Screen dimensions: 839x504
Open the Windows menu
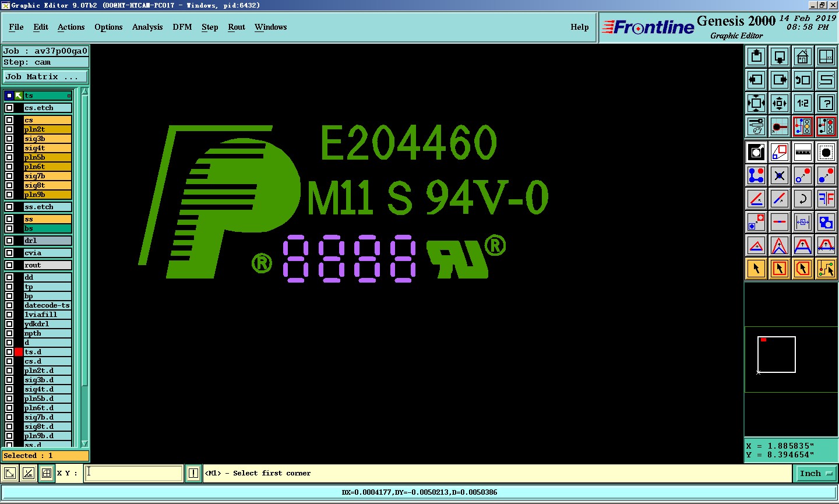(x=270, y=27)
